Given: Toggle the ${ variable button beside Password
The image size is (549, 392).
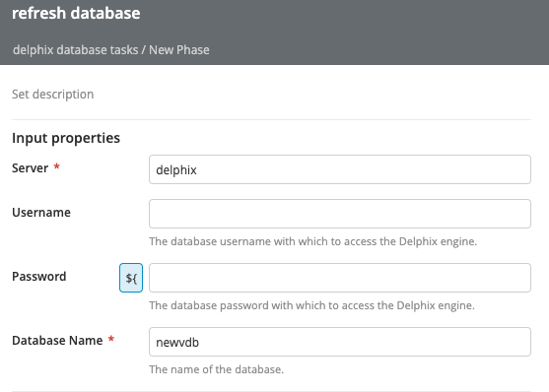Looking at the screenshot, I should point(131,278).
